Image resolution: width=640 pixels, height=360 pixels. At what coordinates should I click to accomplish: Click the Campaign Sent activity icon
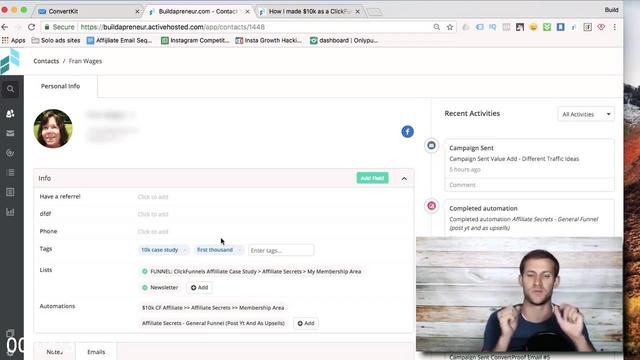(x=431, y=145)
